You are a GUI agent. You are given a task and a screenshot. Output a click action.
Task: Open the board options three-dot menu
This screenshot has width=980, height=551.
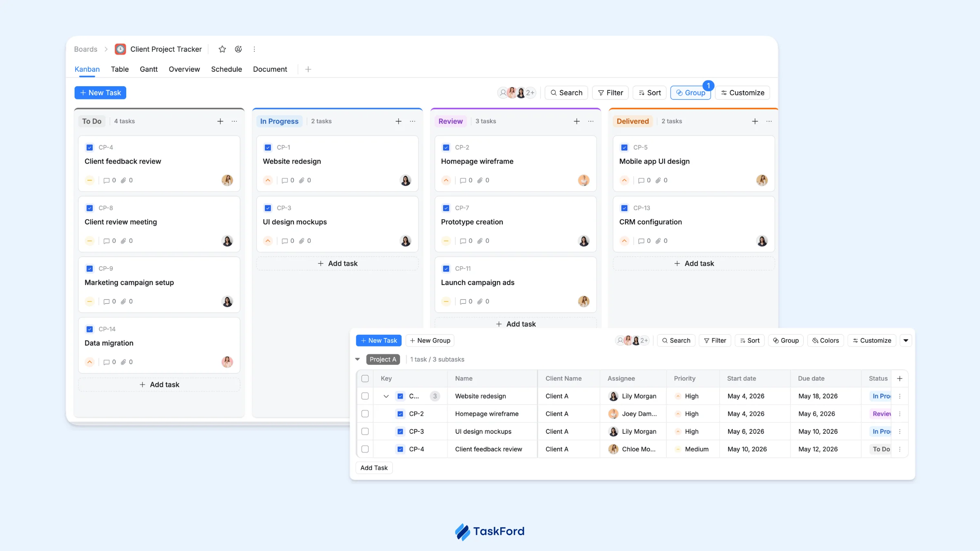(254, 49)
